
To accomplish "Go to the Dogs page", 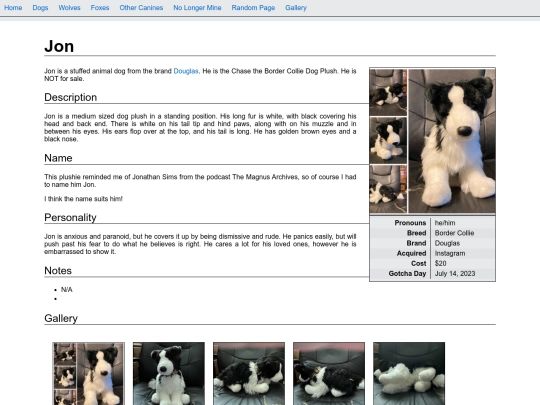I will click(40, 8).
